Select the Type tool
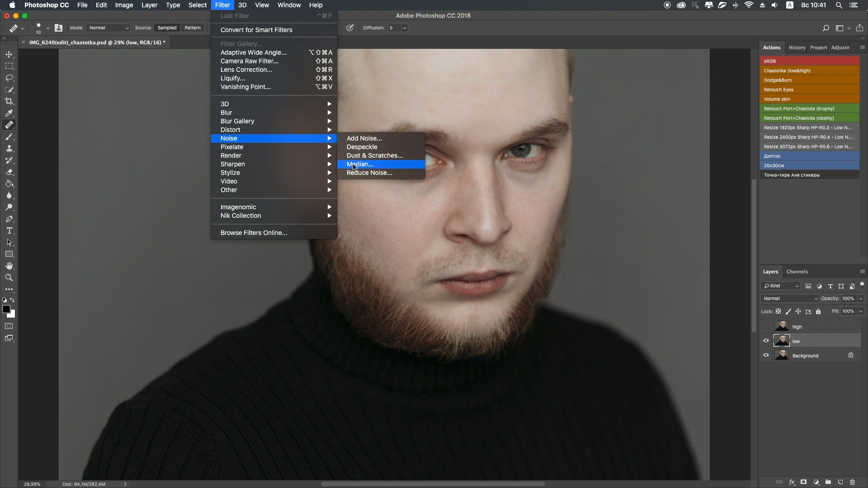The image size is (868, 488). pyautogui.click(x=9, y=231)
